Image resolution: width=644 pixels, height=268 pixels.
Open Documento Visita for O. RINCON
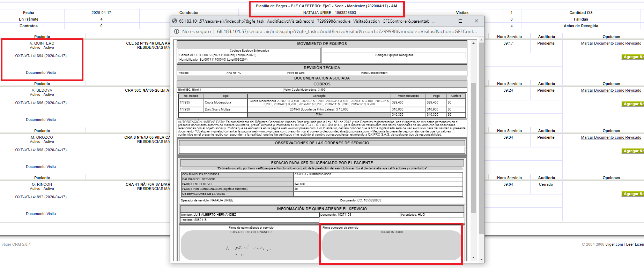[x=41, y=214]
